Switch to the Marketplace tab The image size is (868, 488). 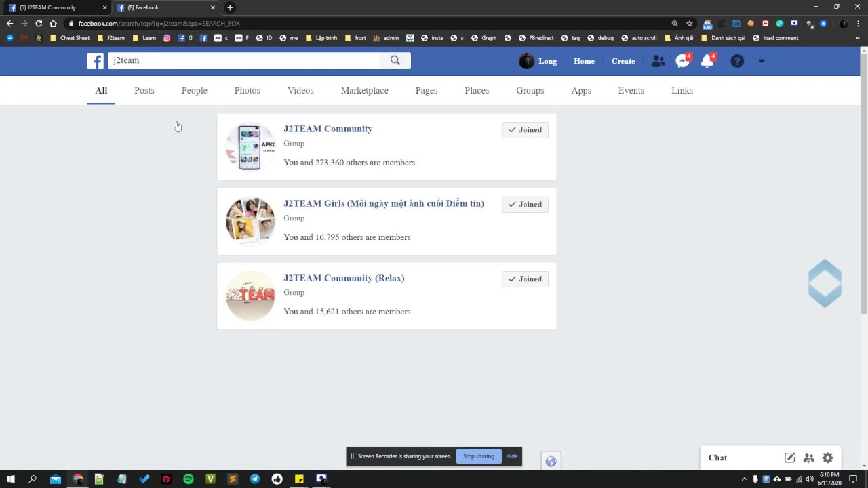[x=365, y=90]
